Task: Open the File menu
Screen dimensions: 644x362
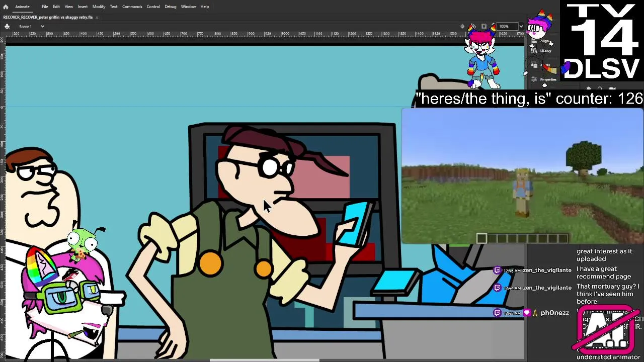Action: 45,7
